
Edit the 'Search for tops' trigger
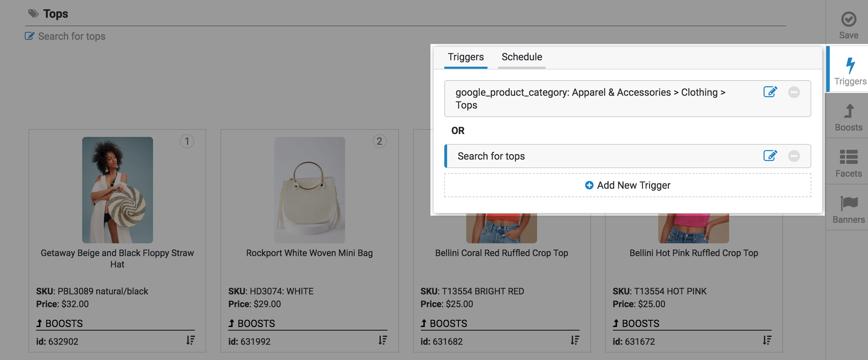(770, 156)
